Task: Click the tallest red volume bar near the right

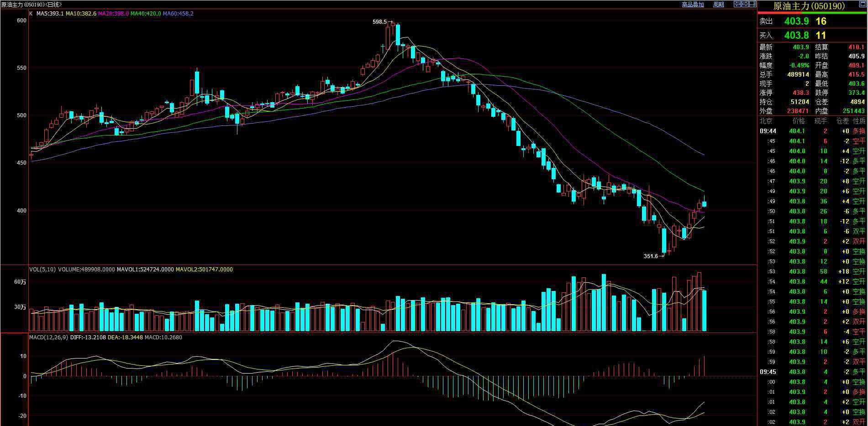Action: [699, 302]
